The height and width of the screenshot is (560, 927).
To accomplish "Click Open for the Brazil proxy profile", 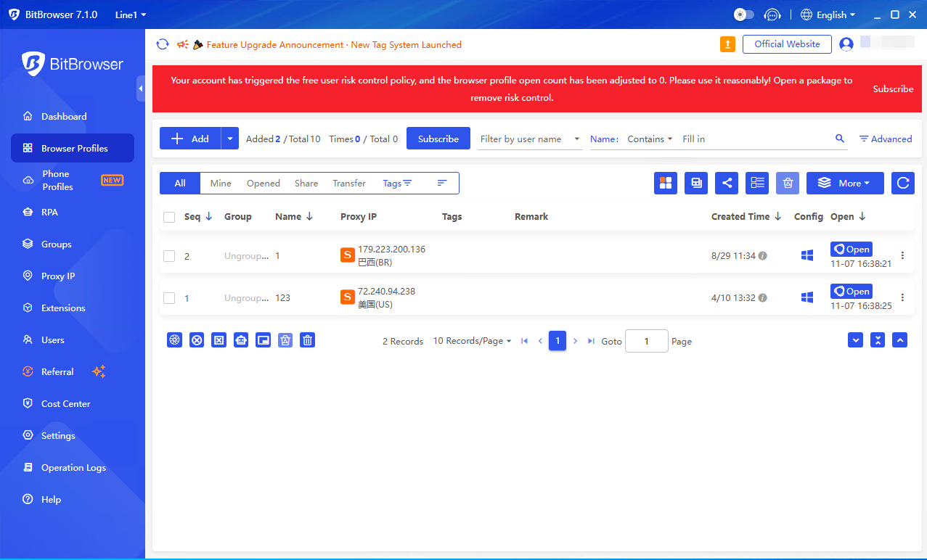I will click(x=851, y=249).
